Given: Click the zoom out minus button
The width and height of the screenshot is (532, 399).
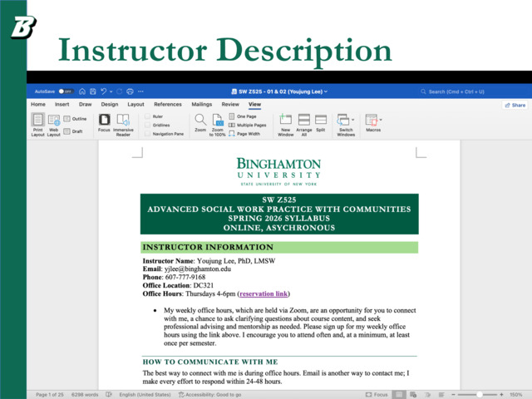Looking at the screenshot, I should click(453, 395).
